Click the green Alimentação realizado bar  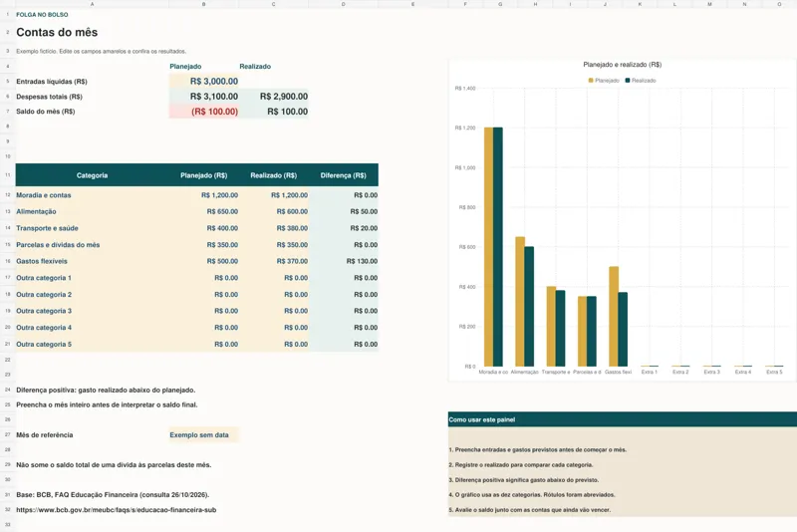pyautogui.click(x=529, y=307)
